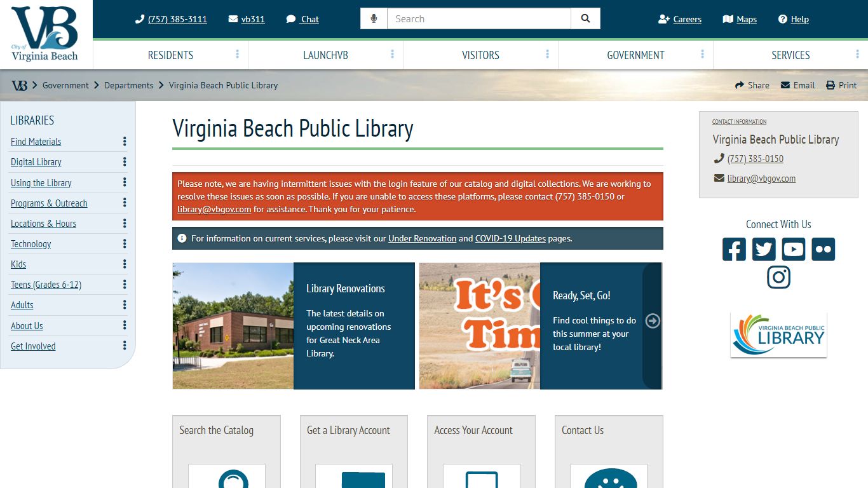Expand the Using the Library submenu dots
This screenshot has width=868, height=488.
[125, 182]
